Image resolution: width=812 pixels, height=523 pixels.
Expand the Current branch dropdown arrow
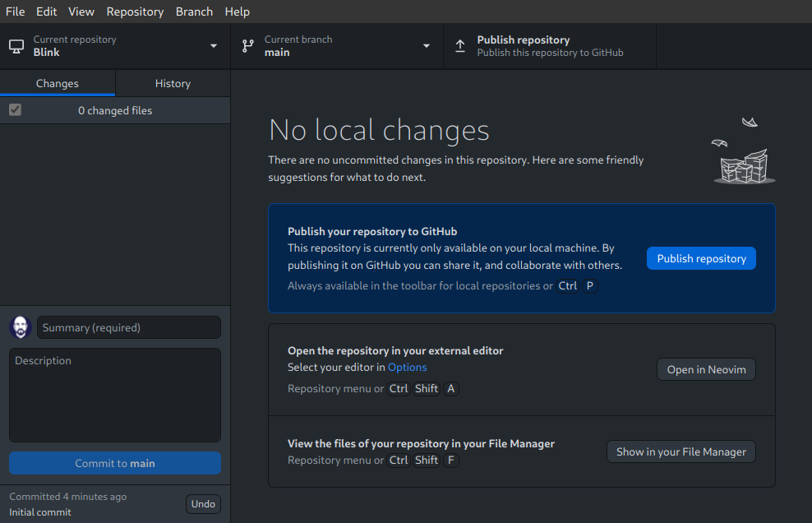click(x=427, y=46)
